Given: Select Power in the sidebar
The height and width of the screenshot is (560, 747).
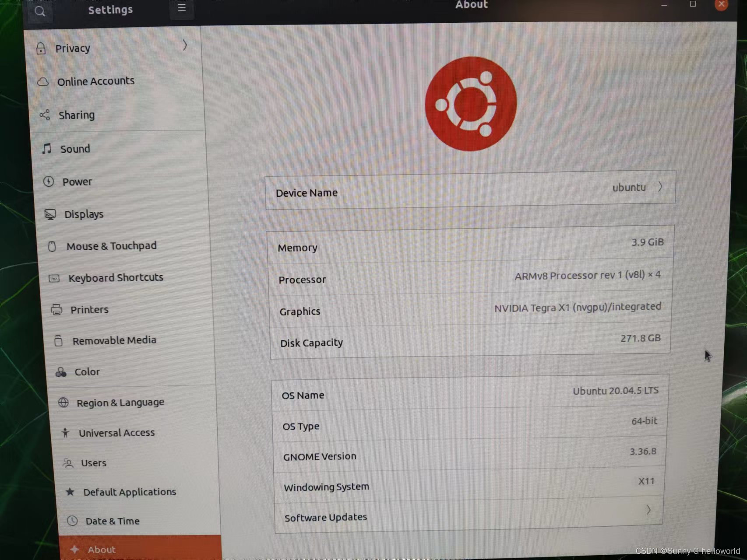Looking at the screenshot, I should click(121, 182).
